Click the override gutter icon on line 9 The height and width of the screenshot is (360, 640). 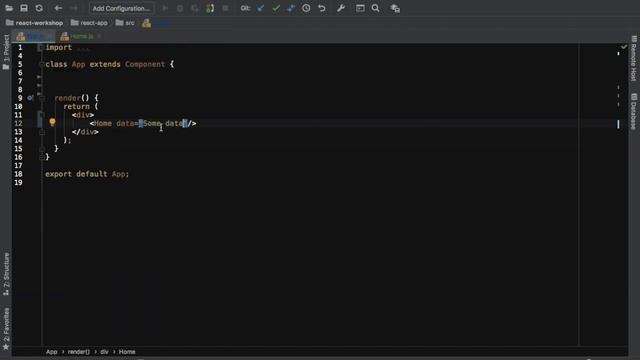click(x=30, y=98)
